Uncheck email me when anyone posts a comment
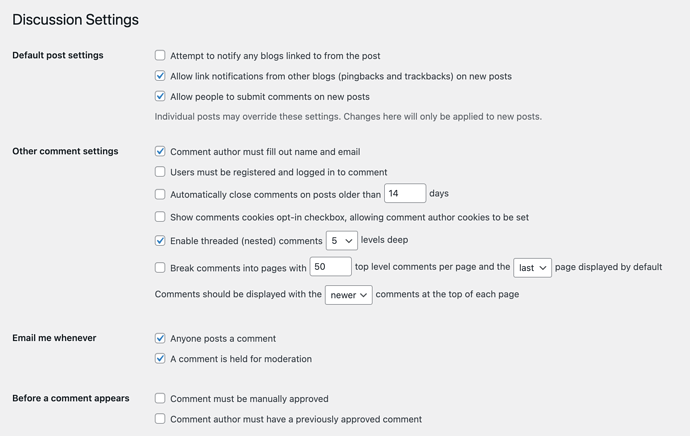This screenshot has width=690, height=436. pyautogui.click(x=160, y=339)
